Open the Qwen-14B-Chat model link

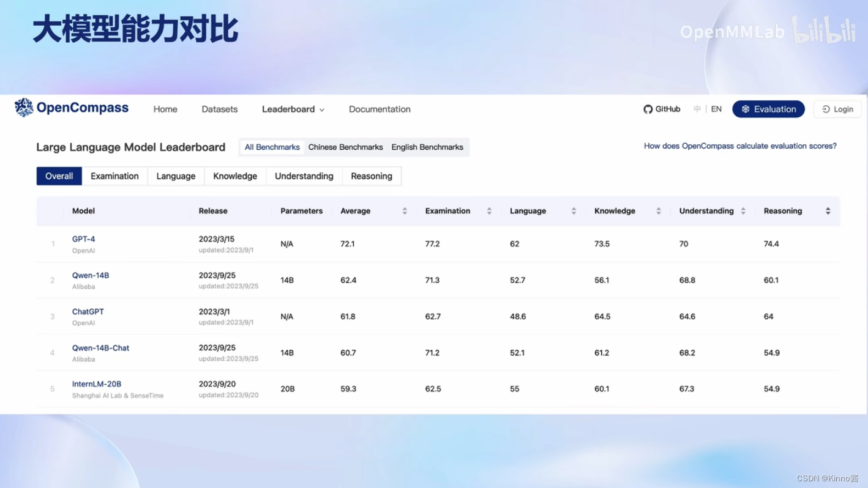[100, 348]
